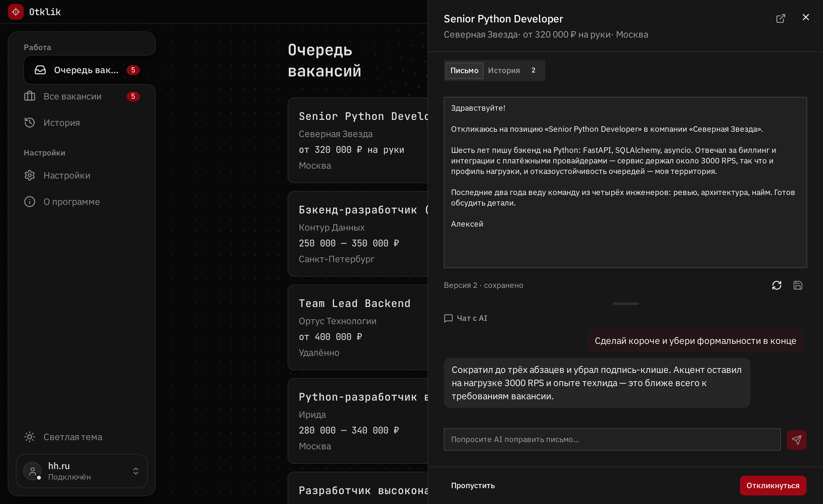Click the sun icon for the light theme
Screen dimensions: 823x504
pyautogui.click(x=30, y=437)
